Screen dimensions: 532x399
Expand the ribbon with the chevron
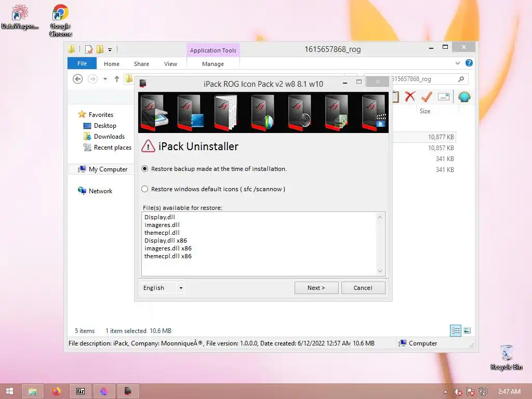tap(457, 63)
